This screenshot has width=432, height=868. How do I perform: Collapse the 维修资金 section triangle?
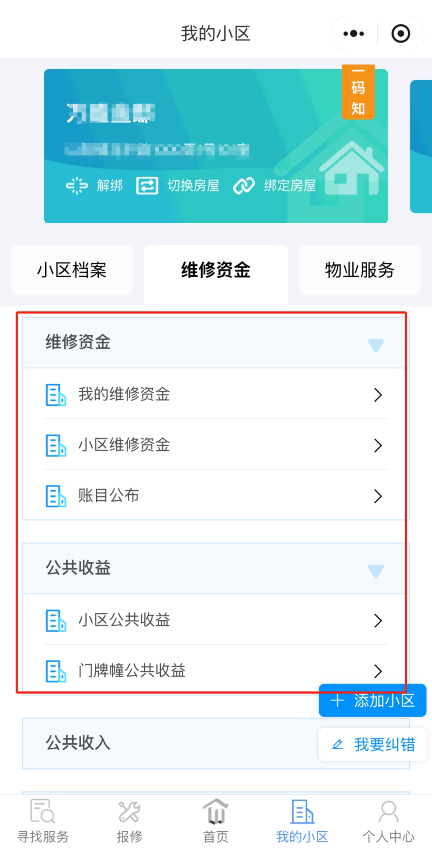pos(376,345)
